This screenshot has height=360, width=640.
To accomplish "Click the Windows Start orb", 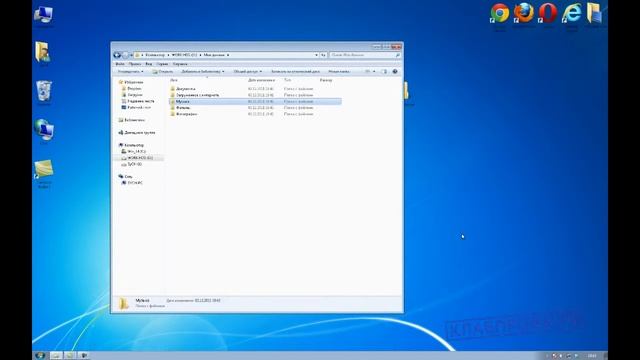I will click(x=40, y=356).
